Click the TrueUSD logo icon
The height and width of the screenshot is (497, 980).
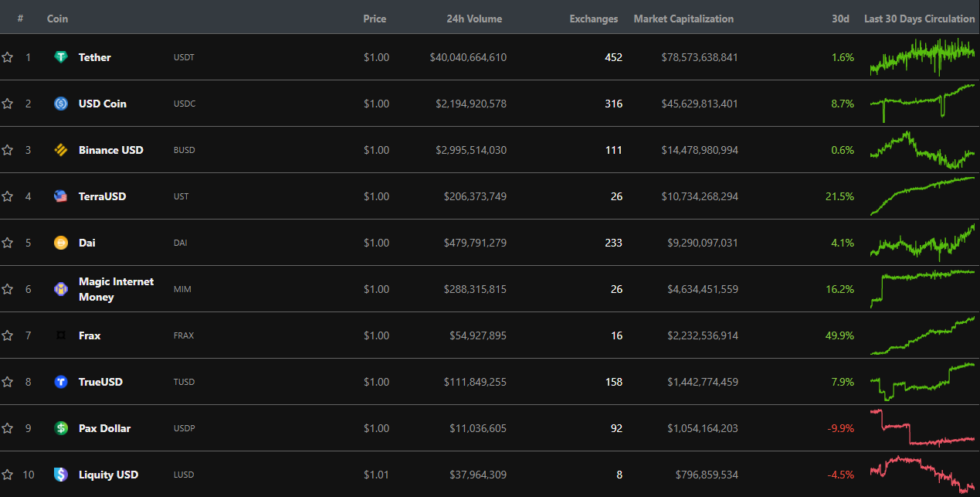tap(61, 382)
